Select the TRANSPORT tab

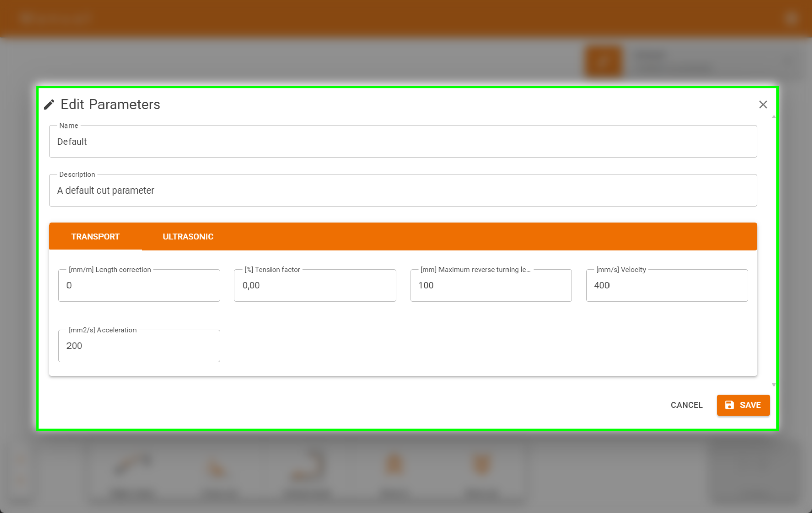coord(95,237)
